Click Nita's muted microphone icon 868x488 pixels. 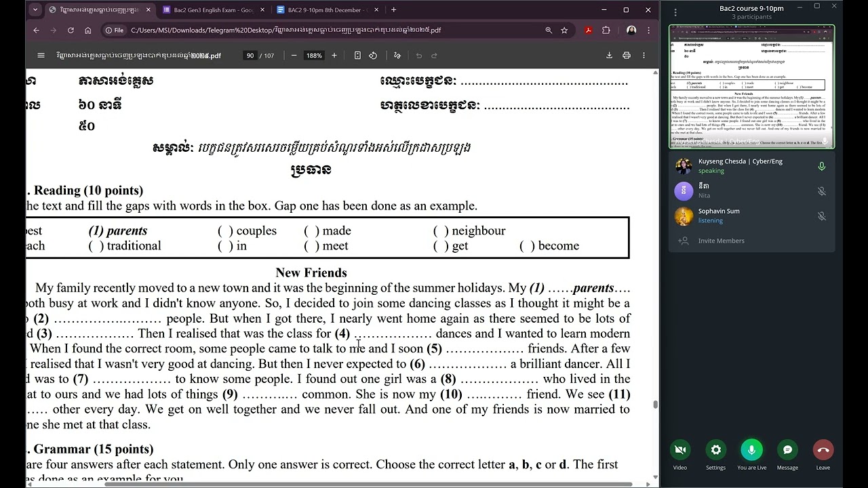pyautogui.click(x=822, y=191)
